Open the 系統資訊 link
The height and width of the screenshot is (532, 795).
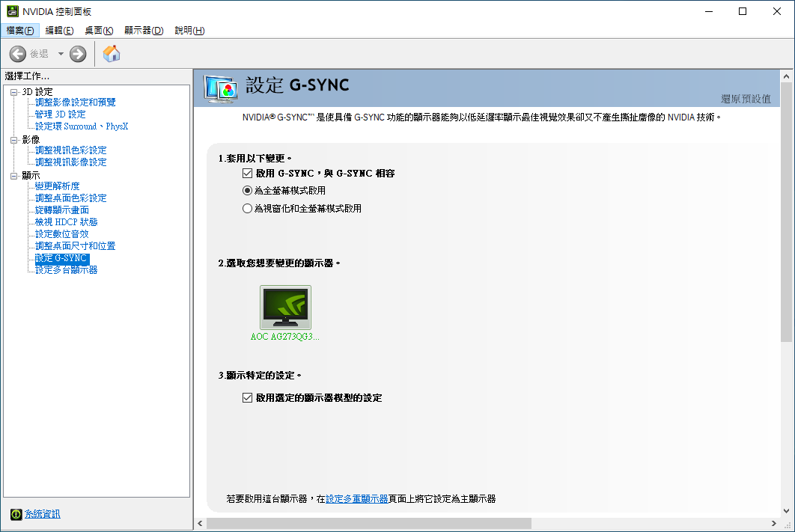(43, 514)
